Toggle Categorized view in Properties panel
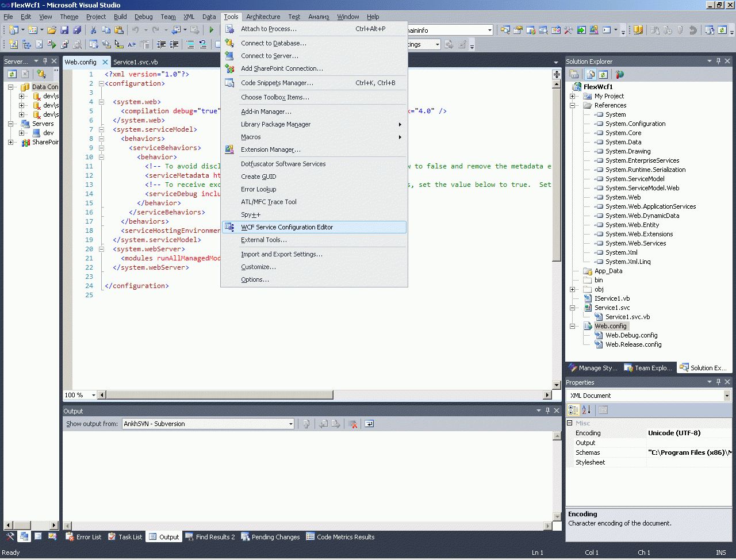Image resolution: width=736 pixels, height=560 pixels. click(573, 410)
